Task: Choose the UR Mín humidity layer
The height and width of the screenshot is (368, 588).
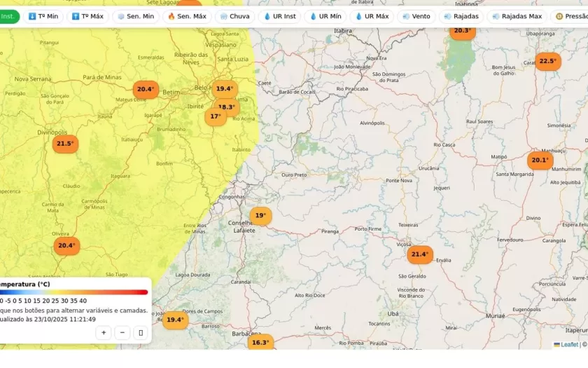Action: click(x=325, y=16)
